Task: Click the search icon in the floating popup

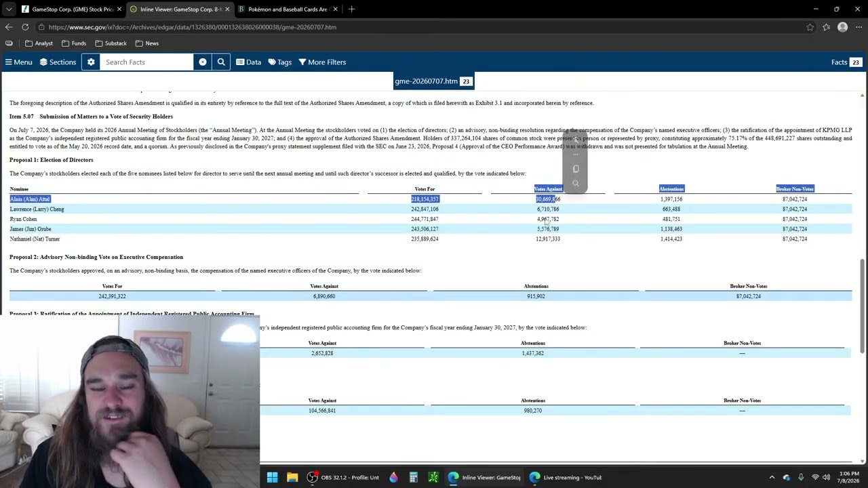Action: 576,184
